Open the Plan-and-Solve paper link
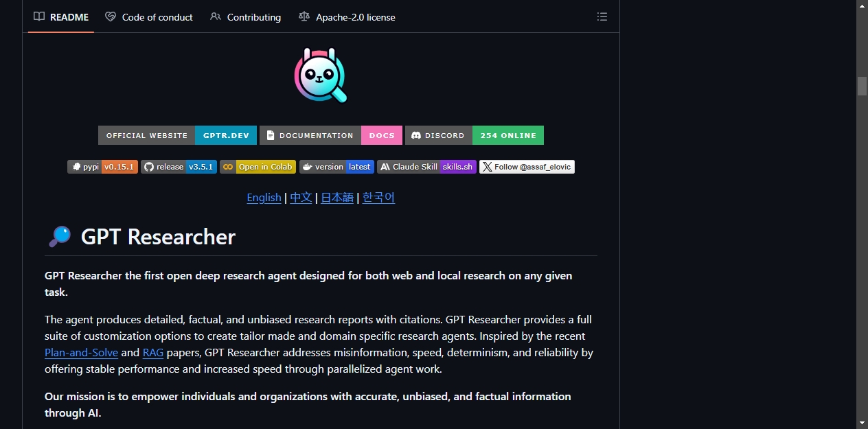 (x=82, y=353)
